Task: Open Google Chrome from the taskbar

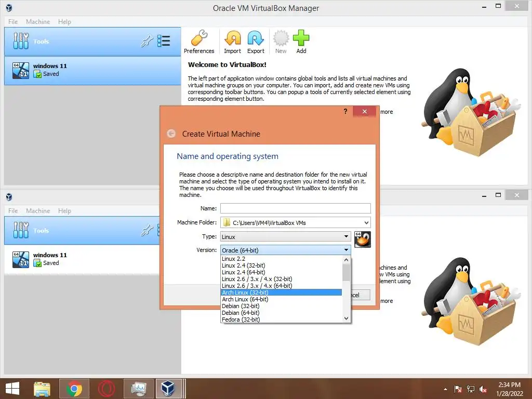Action: click(74, 389)
